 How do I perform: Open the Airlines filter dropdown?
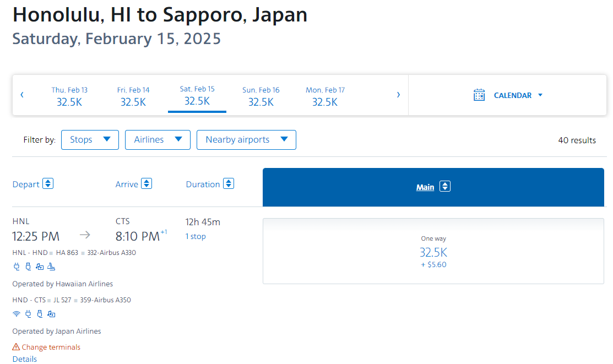point(158,139)
